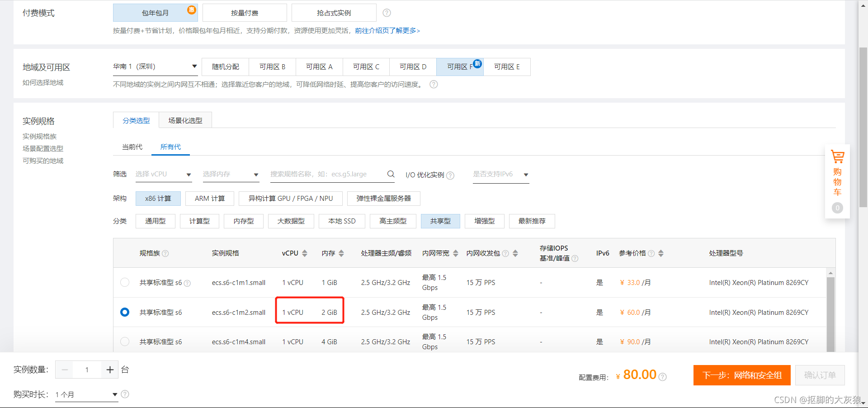868x408 pixels.
Task: Open link 前往介绍页了解更多
Action: click(387, 31)
